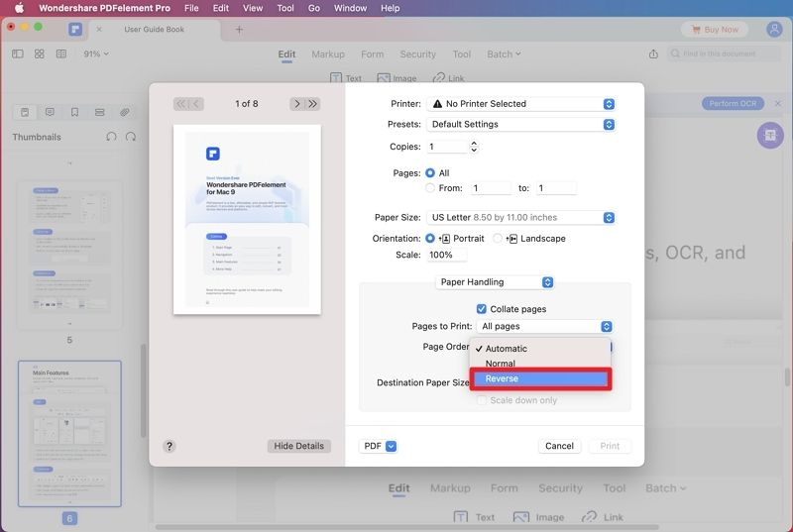Rotate thumbnails clockwise
This screenshot has width=793, height=532.
(131, 137)
